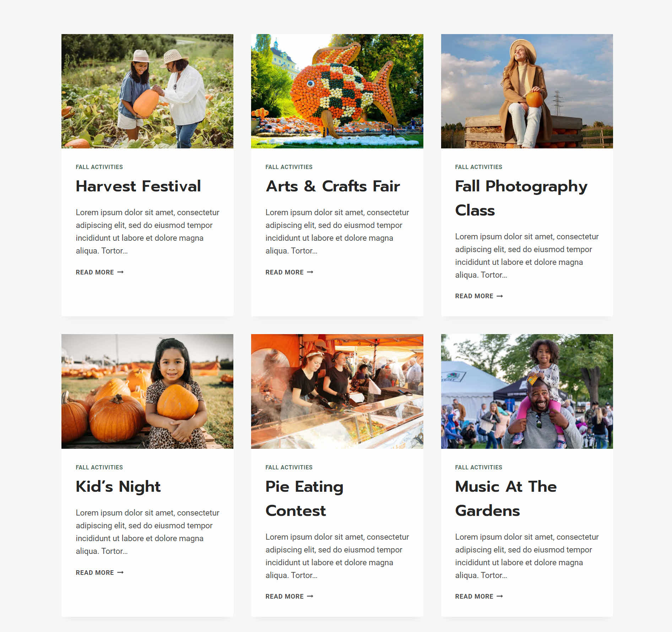
Task: Select Fall Activities category above Pie Eating Contest
Action: (289, 468)
